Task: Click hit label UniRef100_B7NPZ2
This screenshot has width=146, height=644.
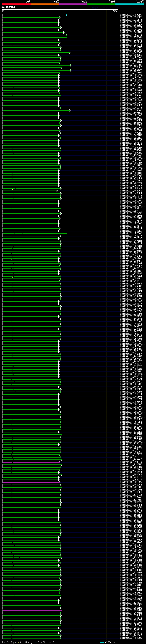Action: click(131, 495)
